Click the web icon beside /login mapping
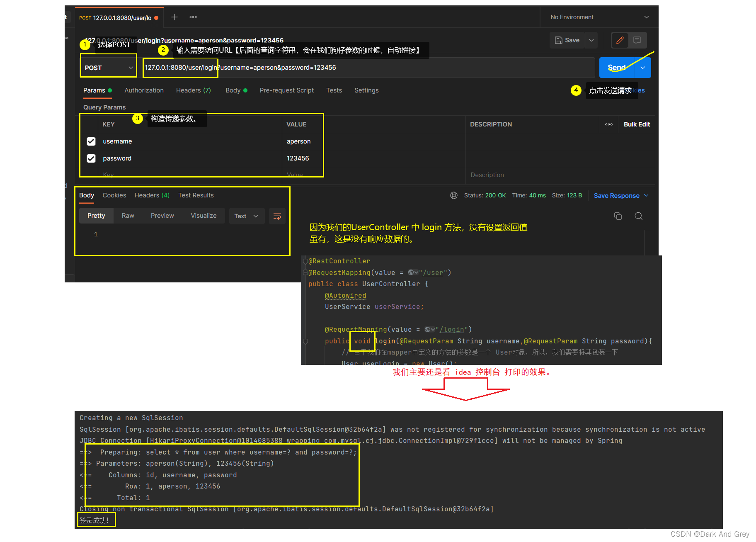The width and height of the screenshot is (756, 542). [430, 329]
